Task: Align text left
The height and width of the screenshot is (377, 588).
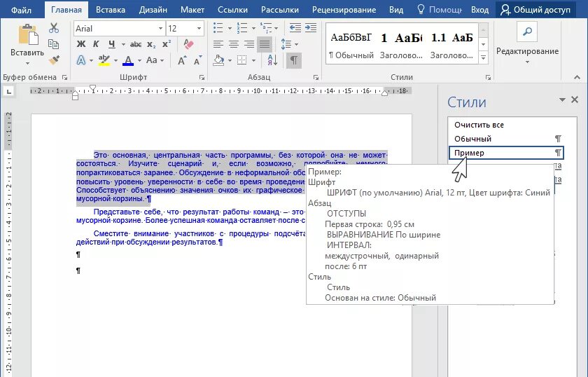Action: click(x=218, y=44)
